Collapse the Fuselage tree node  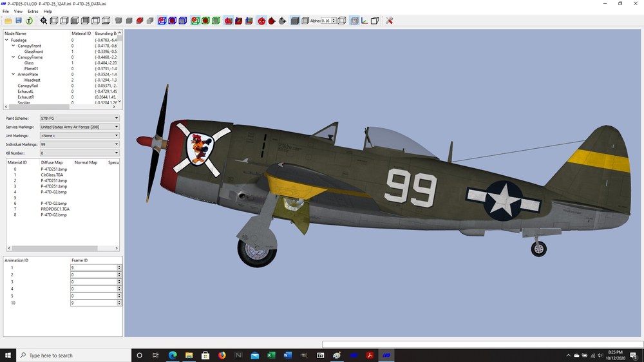(x=6, y=40)
